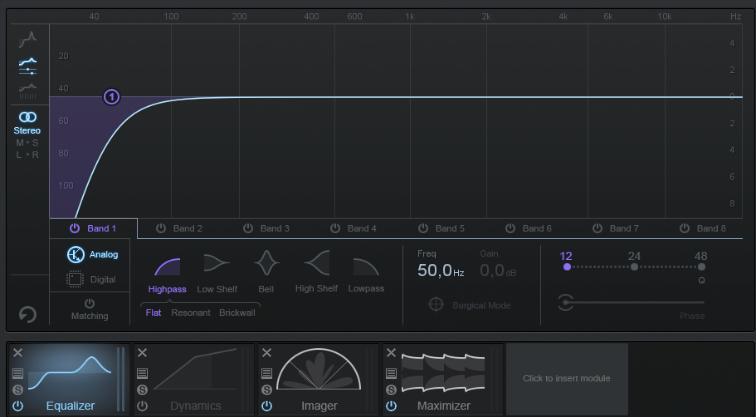The image size is (756, 417).
Task: Switch to Band 4 tab label
Action: pos(362,229)
